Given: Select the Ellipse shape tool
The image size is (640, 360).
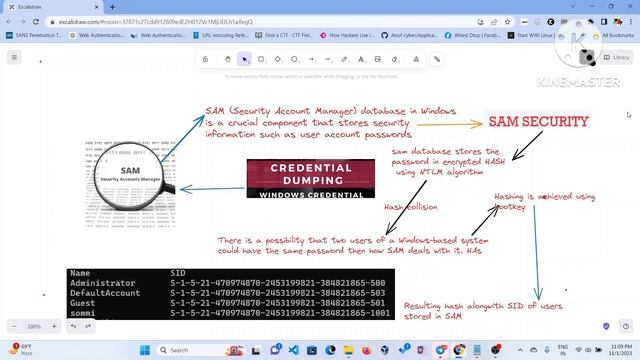Looking at the screenshot, I should point(294,59).
